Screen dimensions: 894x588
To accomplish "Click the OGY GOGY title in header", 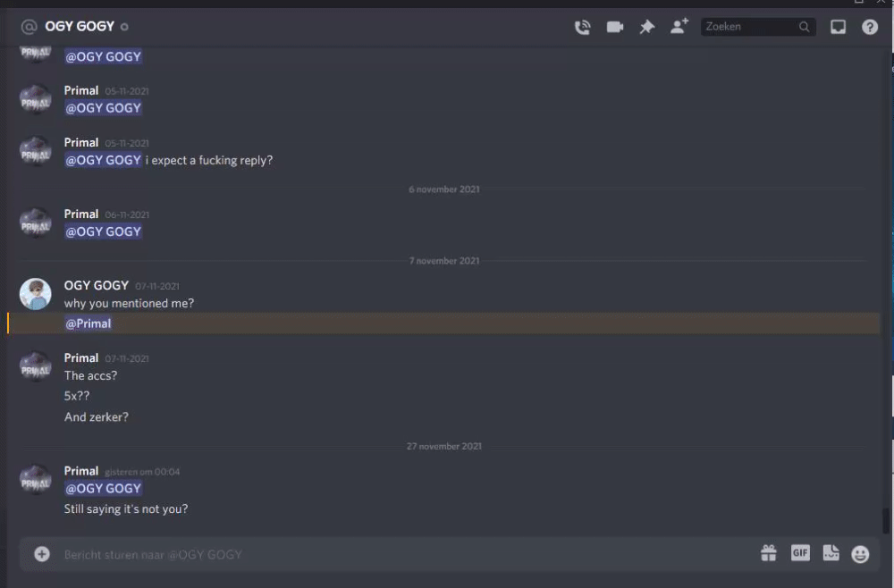I will [x=80, y=26].
